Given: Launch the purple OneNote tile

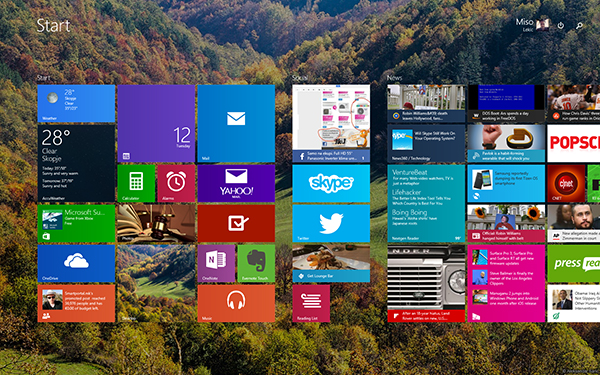Looking at the screenshot, I should coord(216,263).
